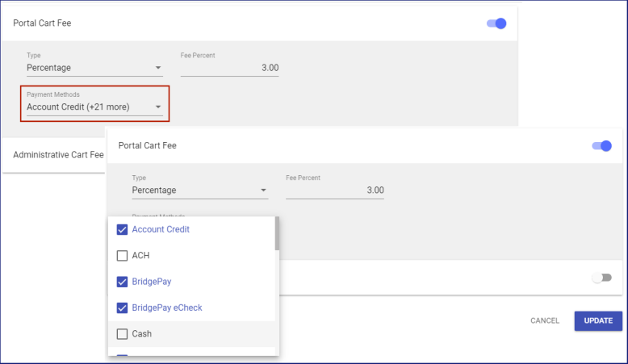Uncheck the Account Credit payment method

coord(123,230)
